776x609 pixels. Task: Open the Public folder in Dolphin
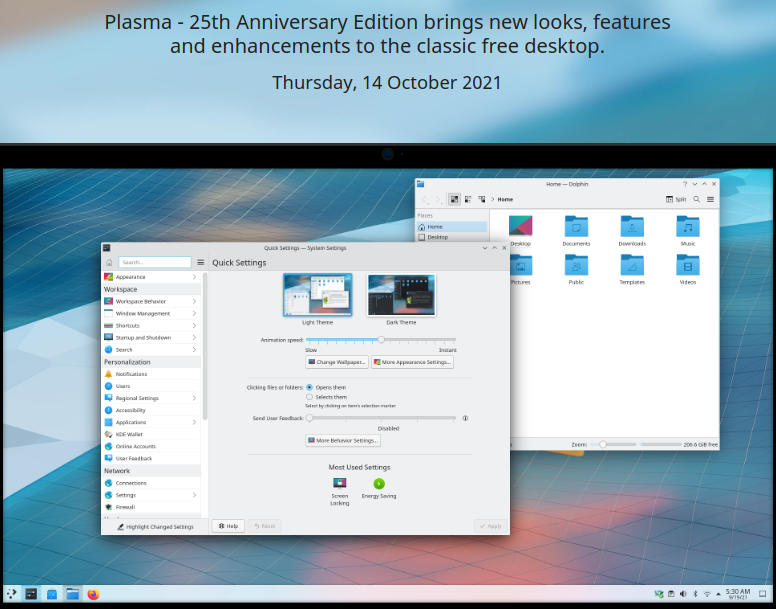point(576,269)
